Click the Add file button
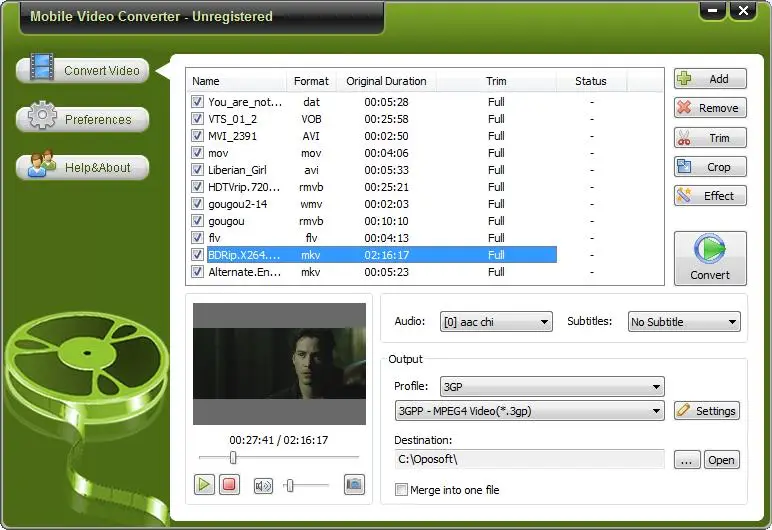 710,79
